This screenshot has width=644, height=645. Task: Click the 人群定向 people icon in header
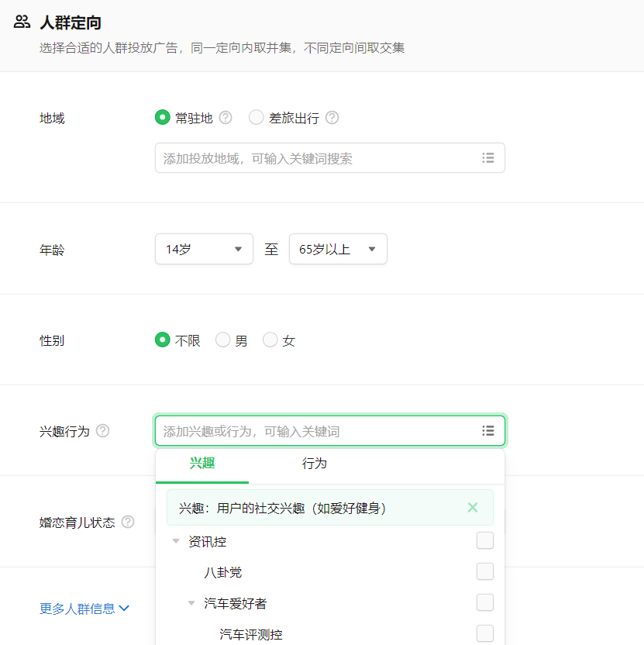point(21,22)
